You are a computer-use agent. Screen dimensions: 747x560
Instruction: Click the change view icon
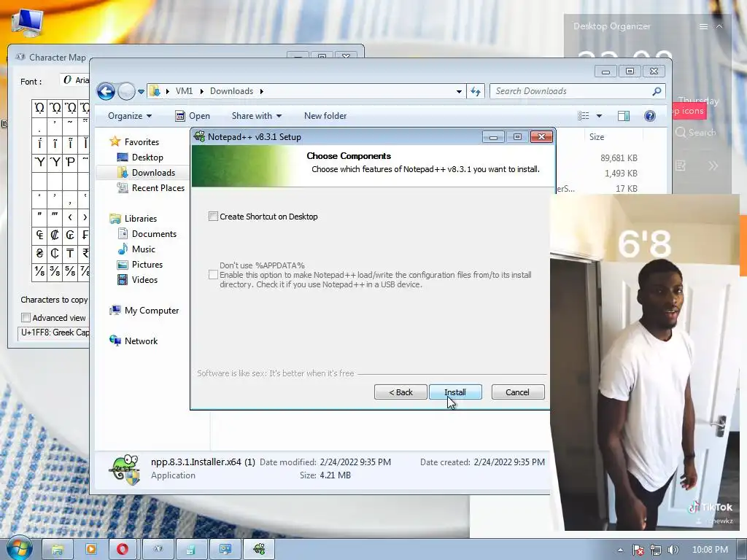click(584, 116)
